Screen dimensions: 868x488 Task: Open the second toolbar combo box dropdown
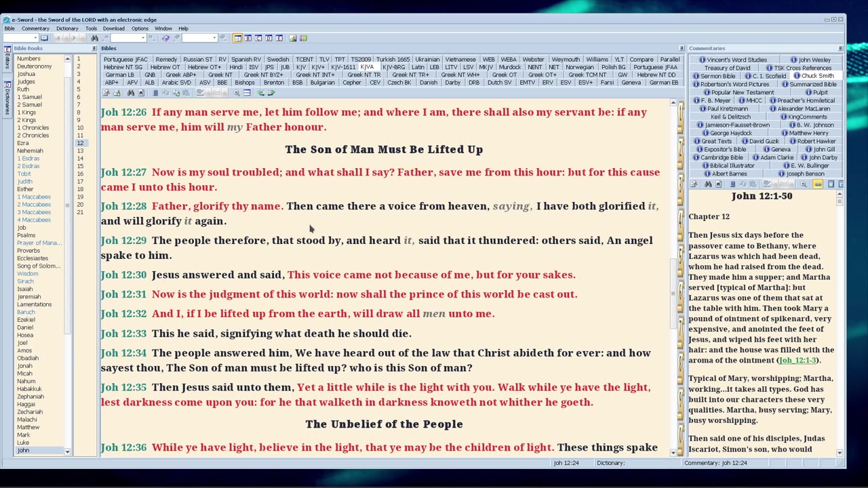click(143, 38)
